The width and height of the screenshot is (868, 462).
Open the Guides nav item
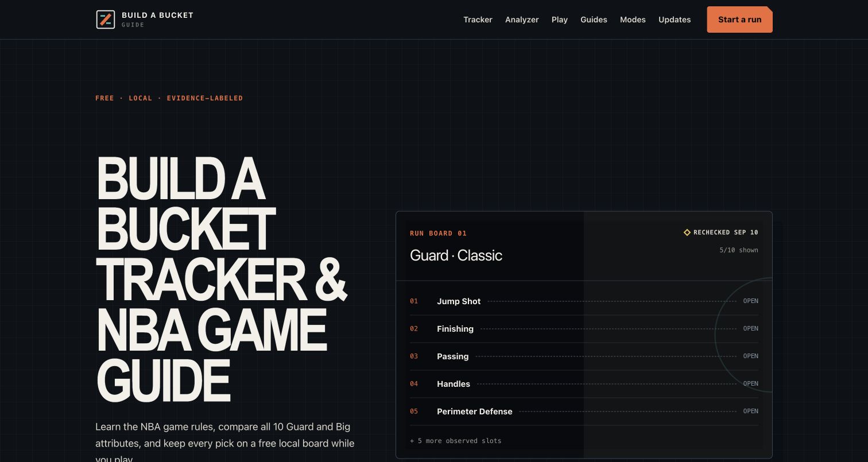594,20
